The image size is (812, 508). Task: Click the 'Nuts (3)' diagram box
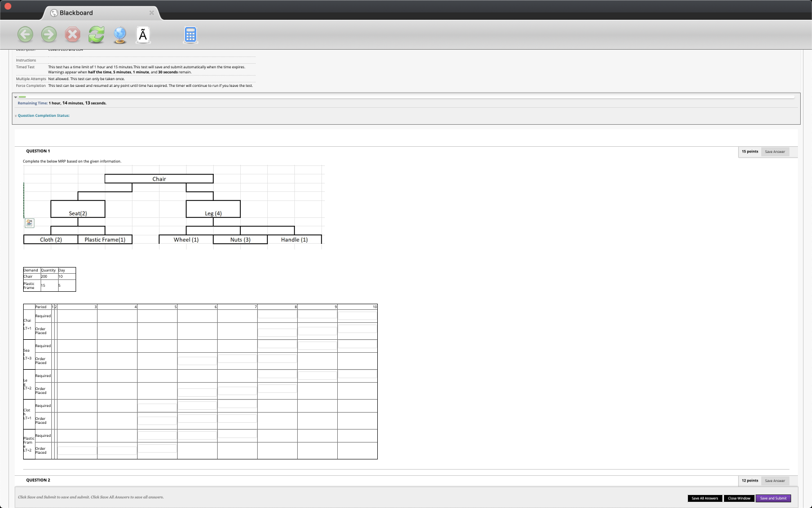point(240,239)
